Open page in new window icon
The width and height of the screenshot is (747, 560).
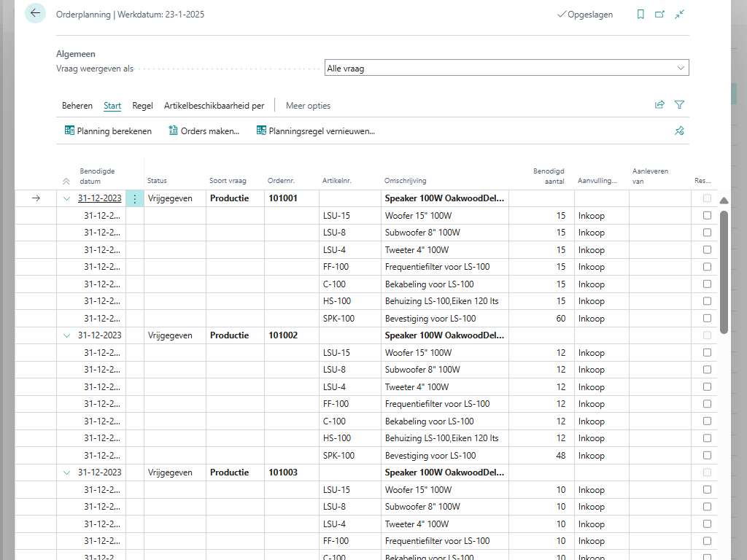click(659, 14)
